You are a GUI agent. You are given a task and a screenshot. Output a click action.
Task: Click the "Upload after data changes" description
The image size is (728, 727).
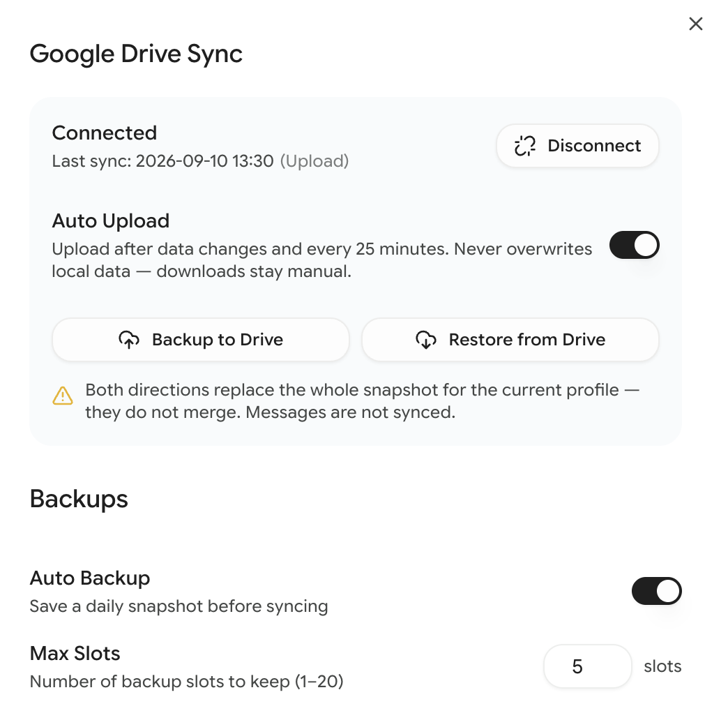pyautogui.click(x=321, y=260)
